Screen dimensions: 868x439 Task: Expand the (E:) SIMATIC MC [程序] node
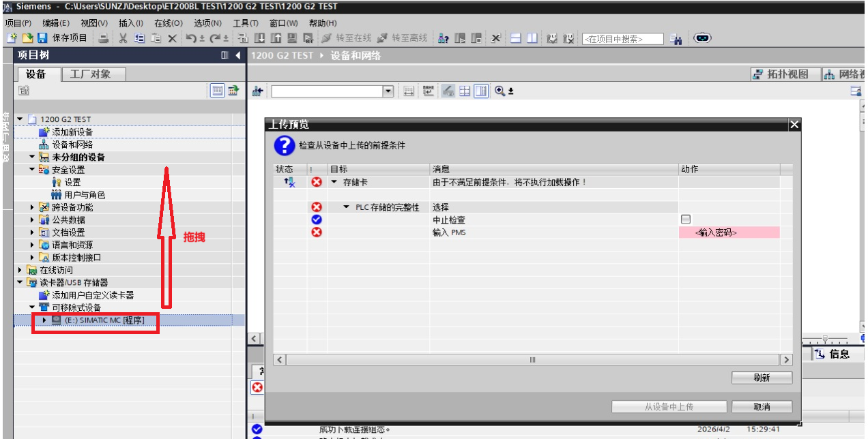click(44, 320)
